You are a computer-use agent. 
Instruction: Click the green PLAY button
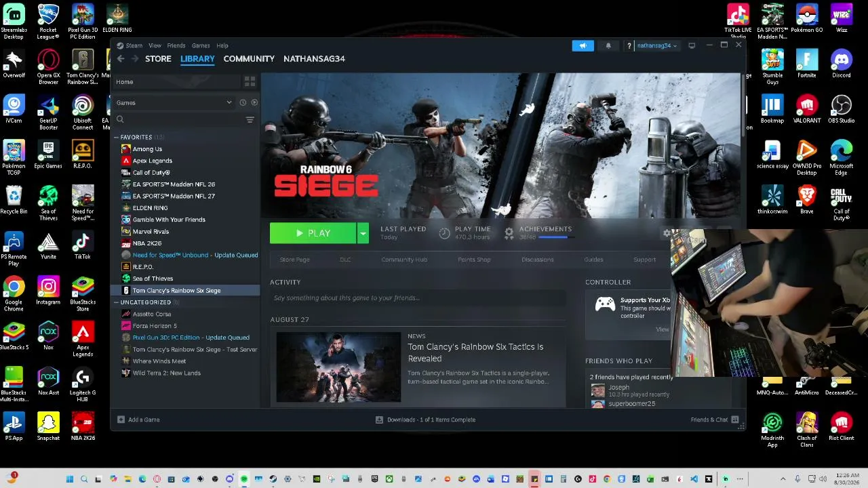(x=313, y=233)
